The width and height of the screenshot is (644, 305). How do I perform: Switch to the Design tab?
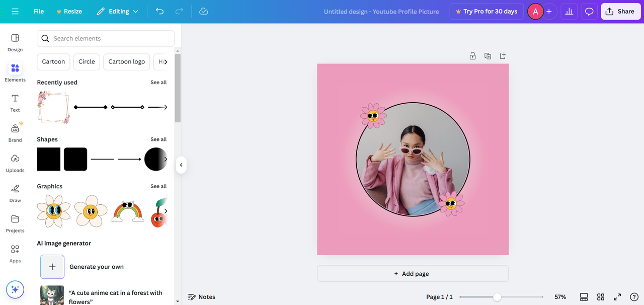(x=15, y=43)
